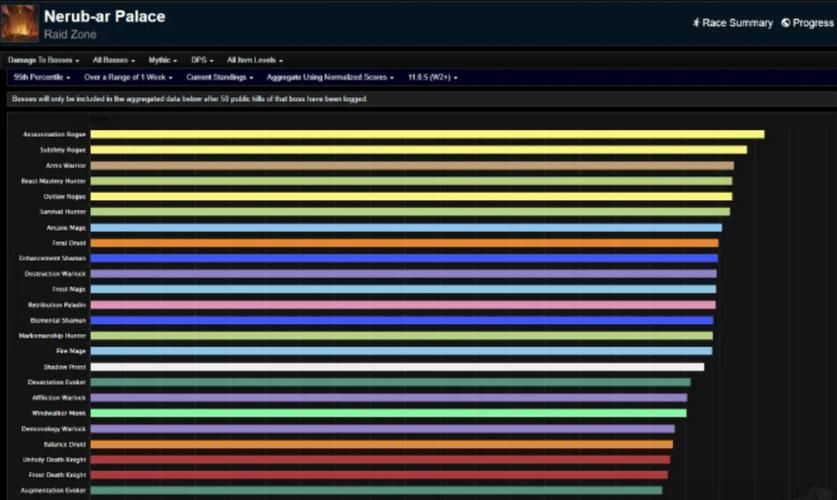Screen dimensions: 837x500
Task: Select the Enhancement Shaman label
Action: [x=52, y=258]
